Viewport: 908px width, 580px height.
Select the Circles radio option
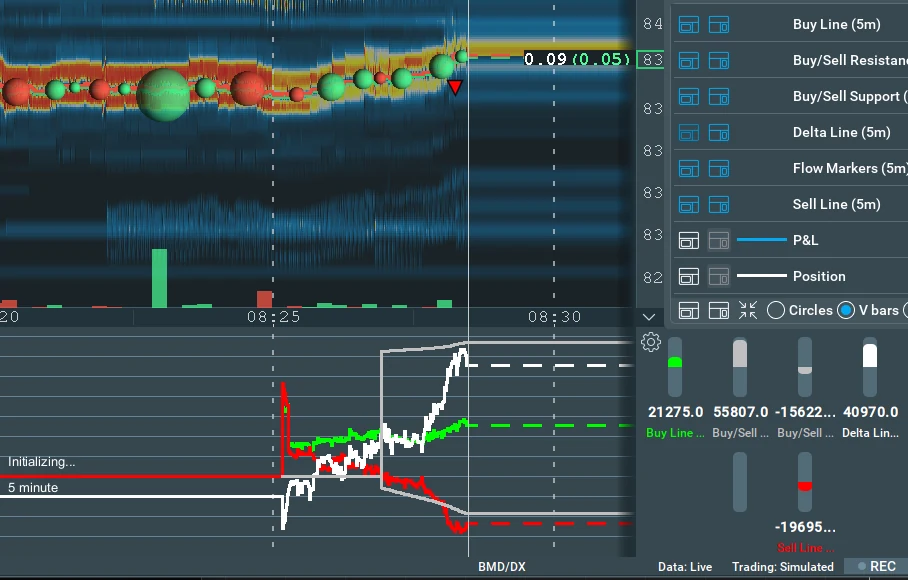pos(776,310)
